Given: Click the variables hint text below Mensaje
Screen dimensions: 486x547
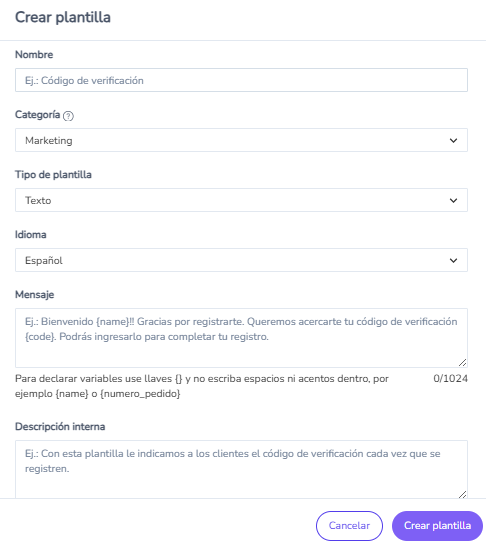Looking at the screenshot, I should click(202, 386).
